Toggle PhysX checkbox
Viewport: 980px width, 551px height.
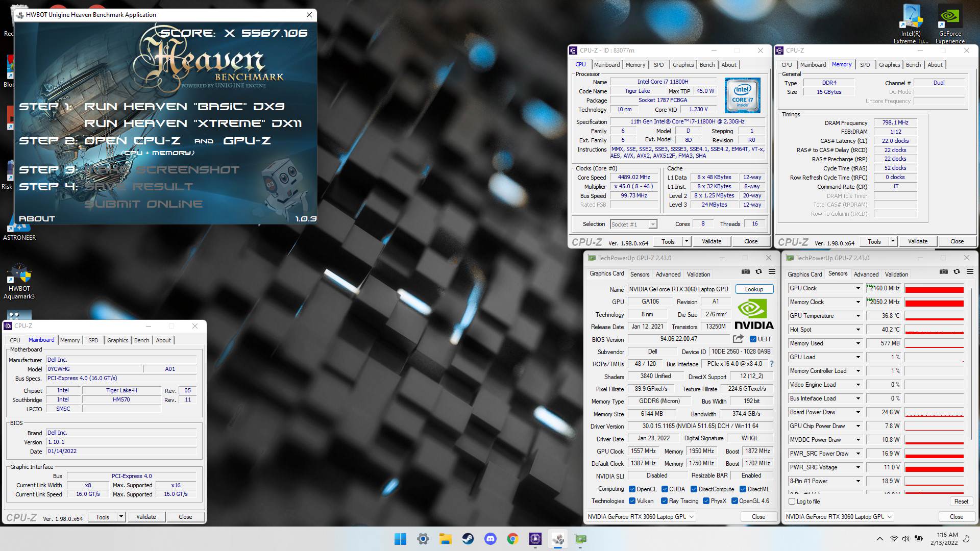[706, 501]
